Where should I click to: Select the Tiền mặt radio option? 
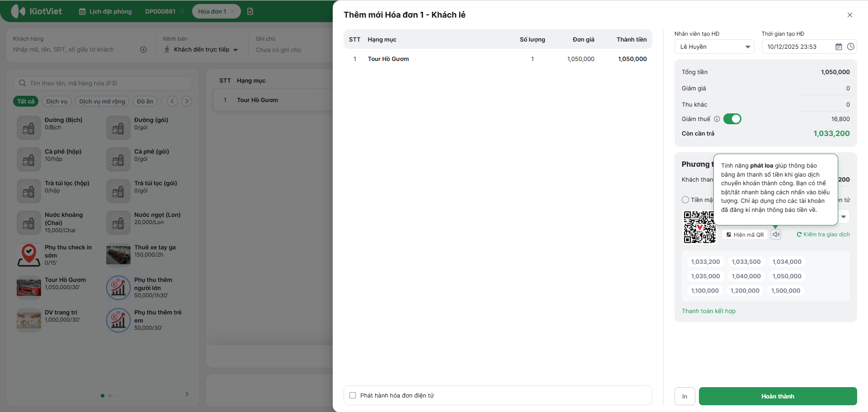(x=685, y=200)
